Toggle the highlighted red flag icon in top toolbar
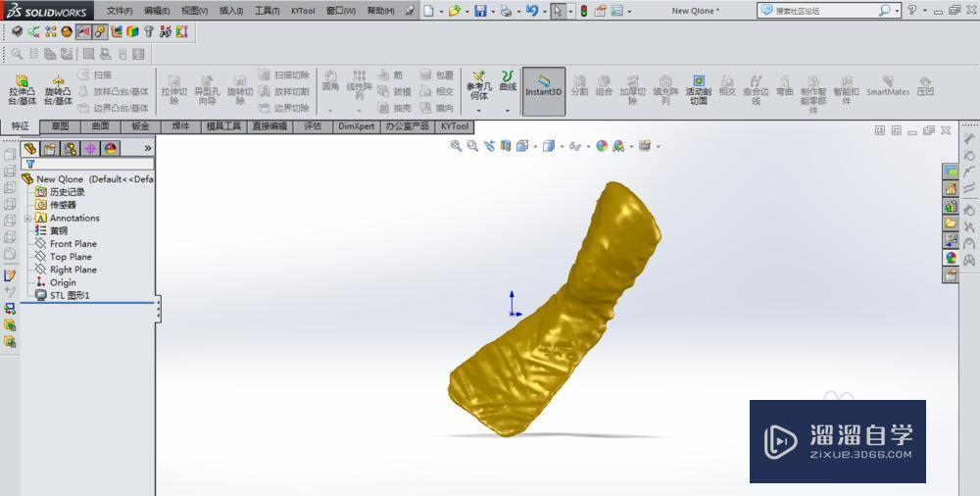The height and width of the screenshot is (496, 980). coord(83,31)
